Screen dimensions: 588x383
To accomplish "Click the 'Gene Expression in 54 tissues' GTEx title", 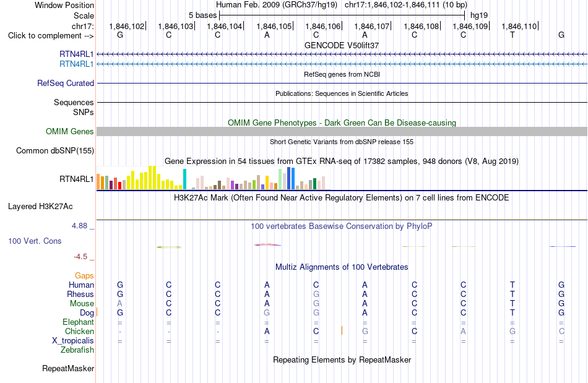I will pos(342,161).
